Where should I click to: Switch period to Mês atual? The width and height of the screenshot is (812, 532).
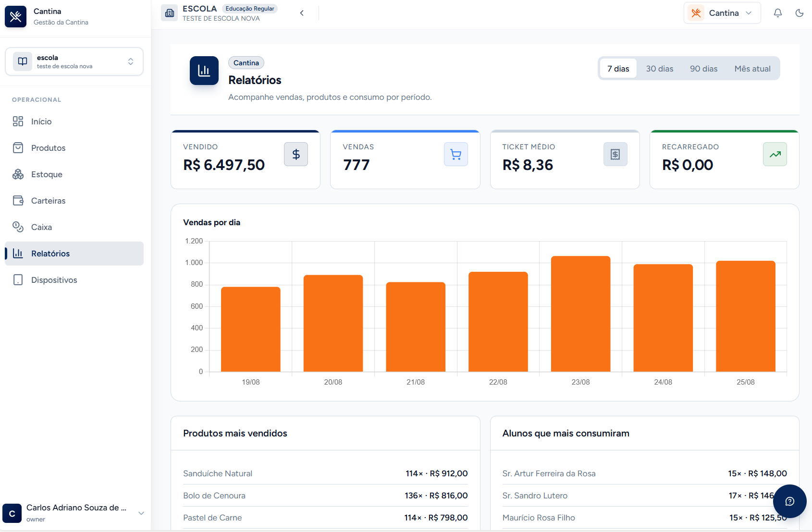click(752, 69)
